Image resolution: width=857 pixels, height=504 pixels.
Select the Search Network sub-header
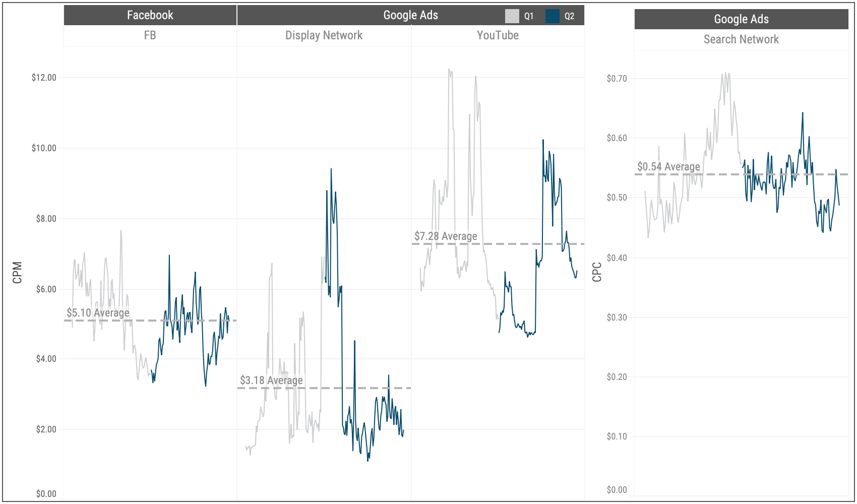[x=742, y=39]
